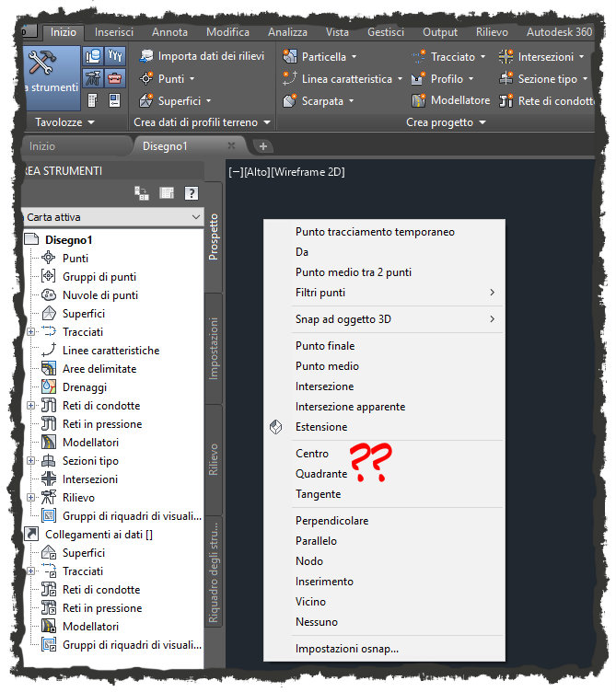Viewport: 616px width, 692px height.
Task: Click the Gruppi di punti tree icon
Action: click(x=49, y=276)
